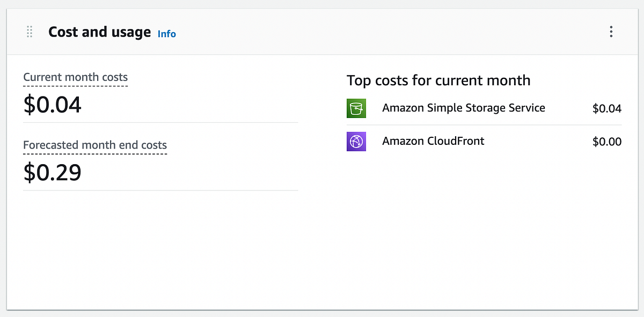Click the $0.04 current month total
The height and width of the screenshot is (317, 644).
[x=53, y=104]
